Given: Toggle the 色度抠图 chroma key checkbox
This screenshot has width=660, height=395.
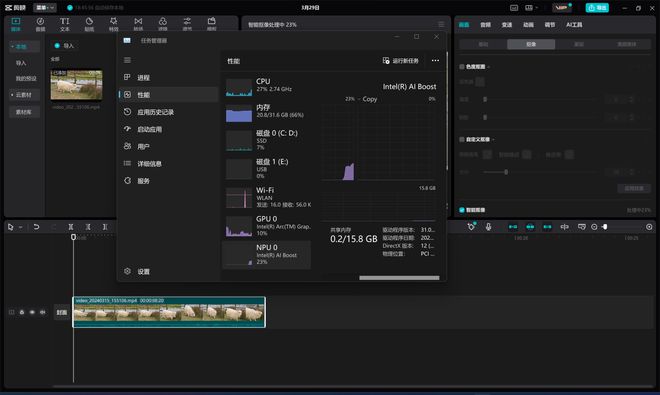Looking at the screenshot, I should coord(462,67).
